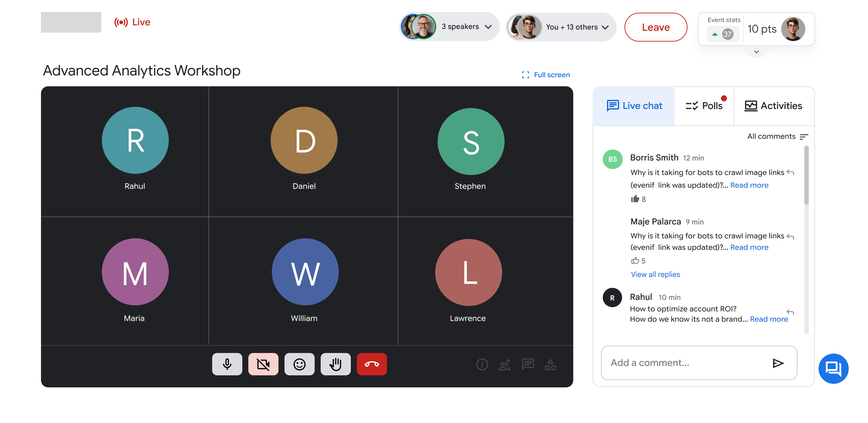Leave the event
Screen dimensions: 868x423
(x=656, y=27)
